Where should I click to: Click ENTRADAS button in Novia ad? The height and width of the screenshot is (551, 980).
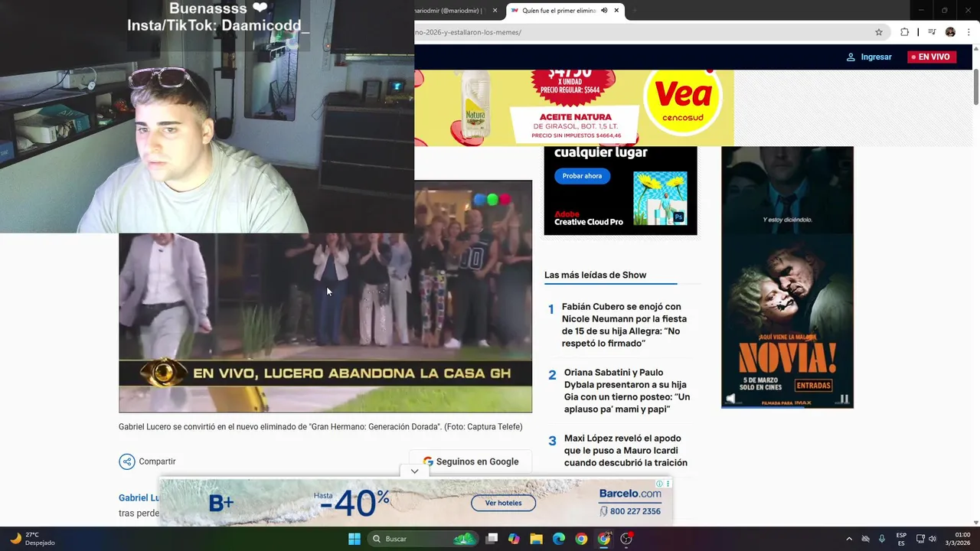[813, 385]
